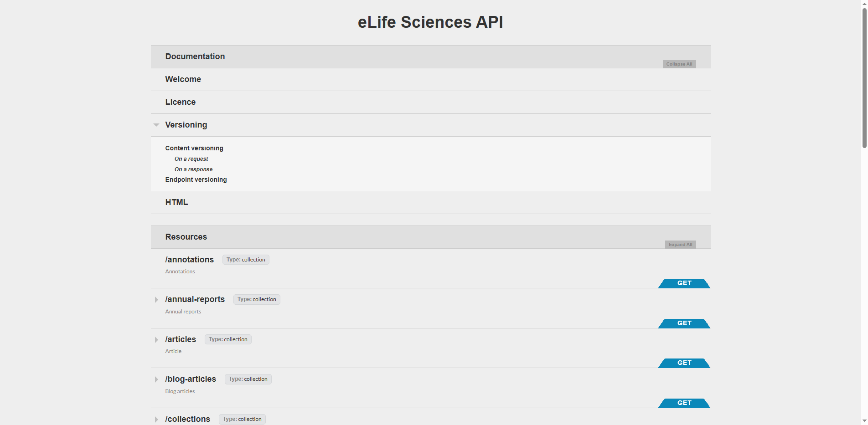Click the Type: collection badge next to /annotations
868x425 pixels.
(245, 259)
